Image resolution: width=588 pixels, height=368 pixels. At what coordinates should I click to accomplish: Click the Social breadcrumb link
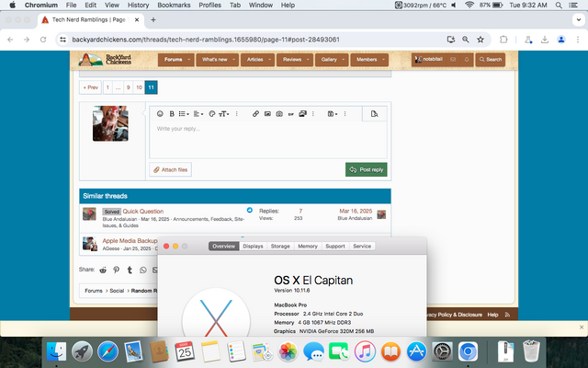pos(117,291)
